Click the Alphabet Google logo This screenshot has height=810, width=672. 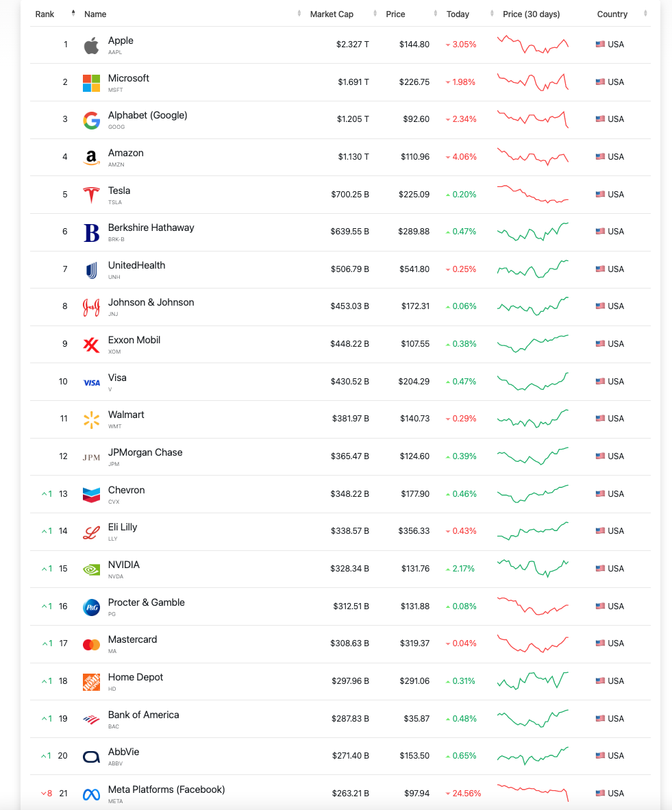(91, 120)
